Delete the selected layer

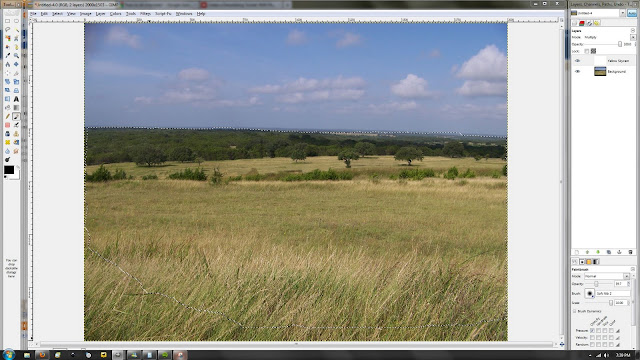pos(630,252)
